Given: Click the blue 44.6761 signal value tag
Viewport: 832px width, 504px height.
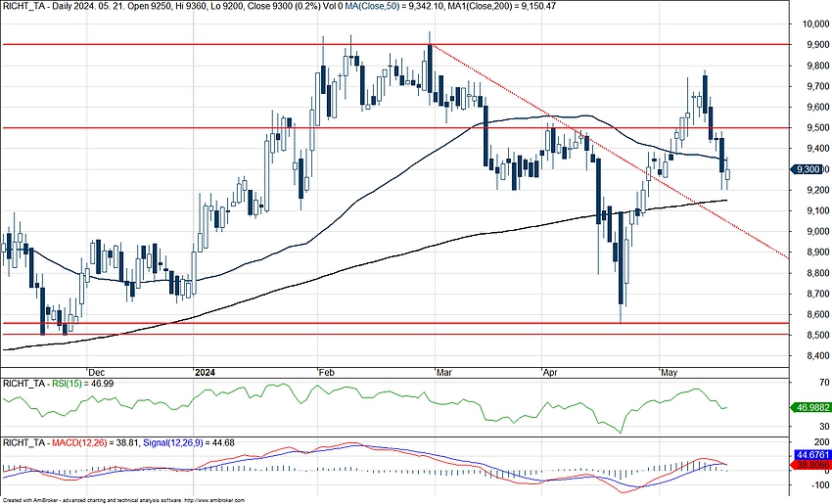Looking at the screenshot, I should click(810, 455).
